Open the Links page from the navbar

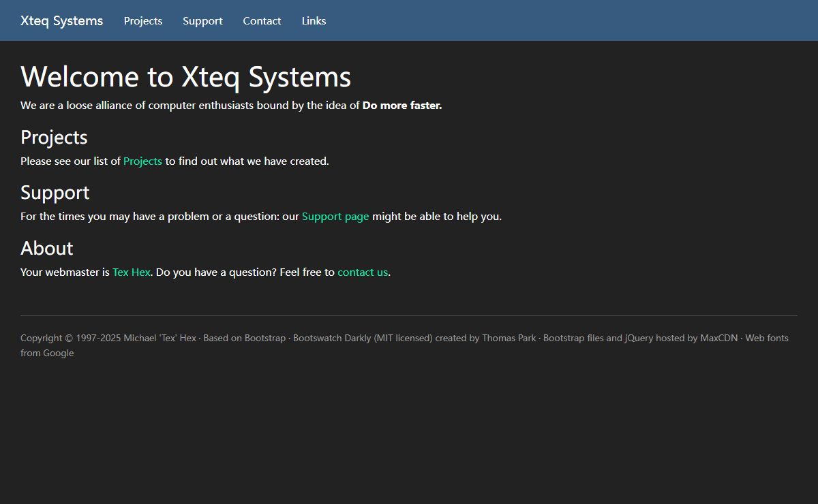314,20
